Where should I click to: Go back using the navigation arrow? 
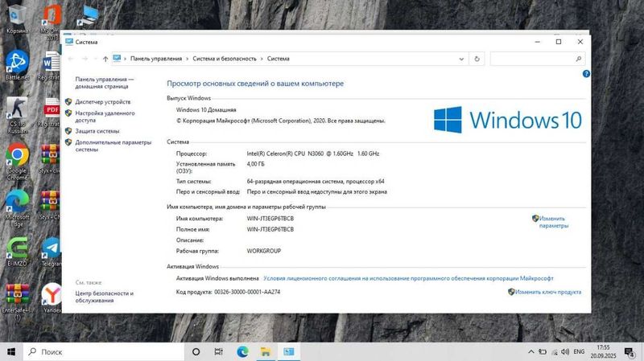71,59
